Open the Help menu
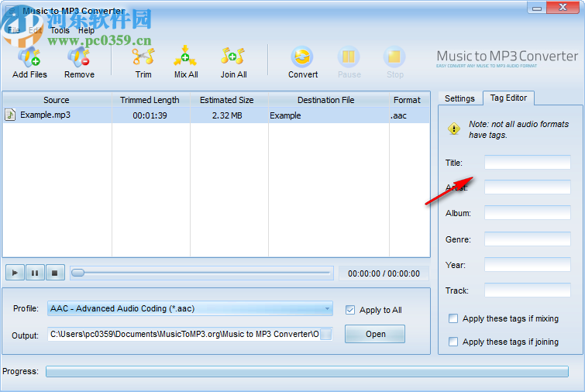The image size is (585, 392). tap(86, 30)
